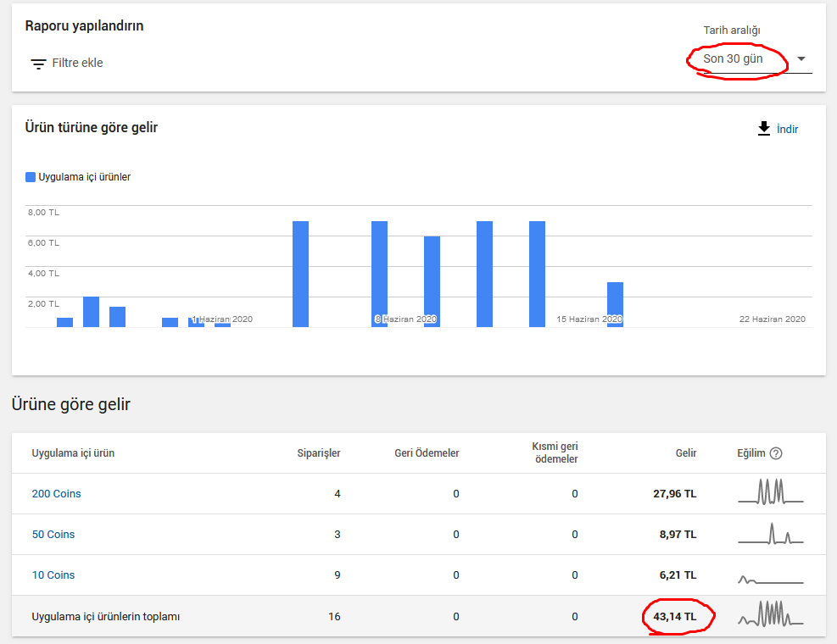
Task: Click the 8,00 TL axis label
Action: coord(44,213)
